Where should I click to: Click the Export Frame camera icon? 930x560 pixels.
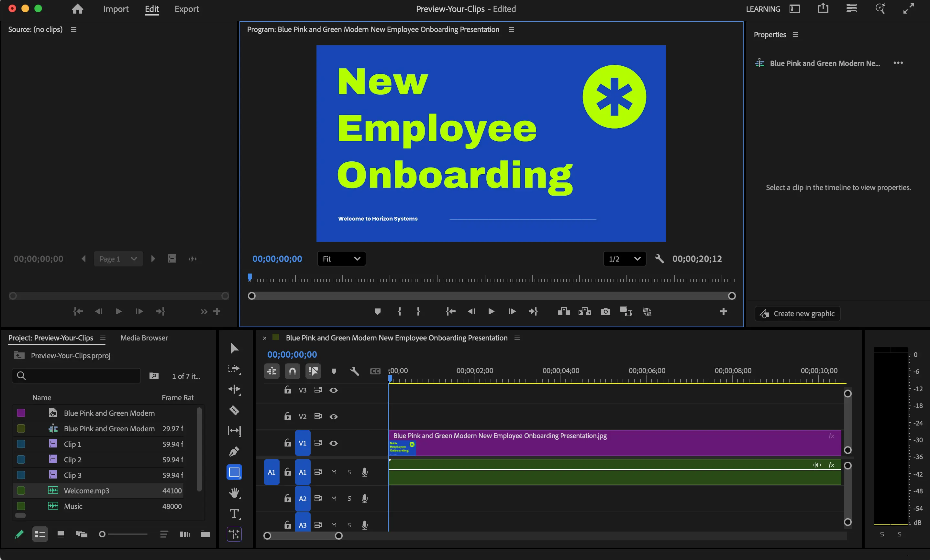point(605,311)
